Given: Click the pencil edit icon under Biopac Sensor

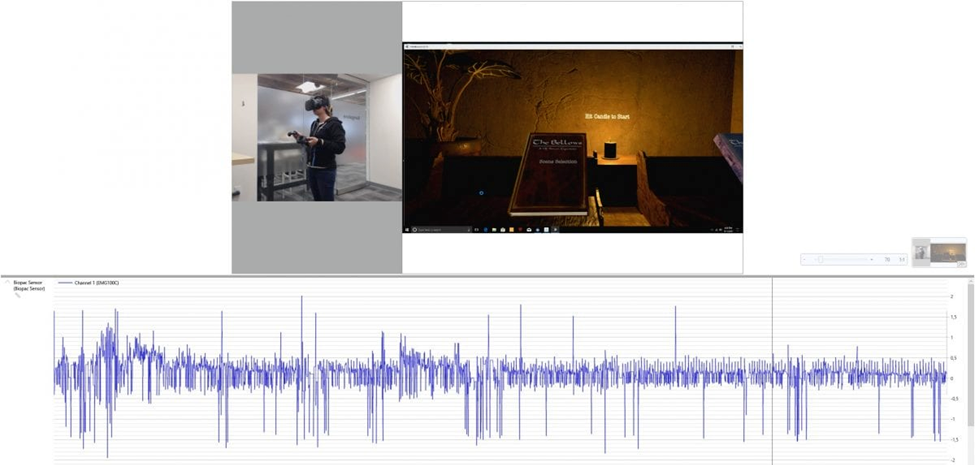Looking at the screenshot, I should click(x=17, y=296).
